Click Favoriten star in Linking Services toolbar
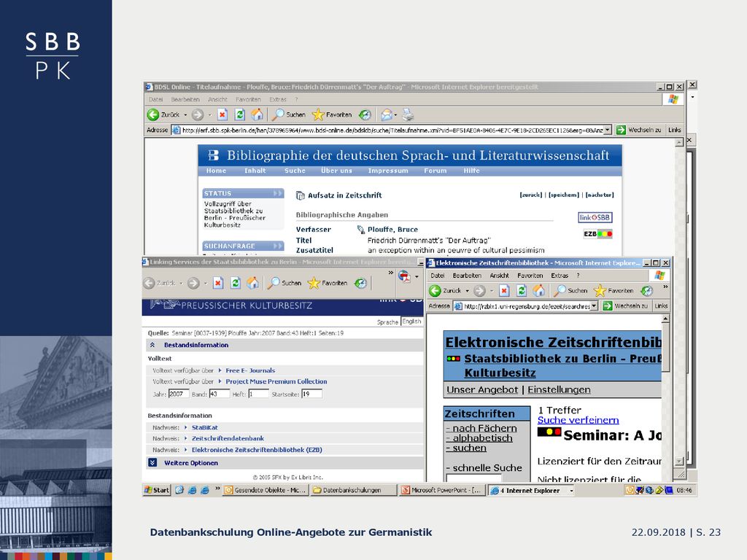Viewport: 747px width, 560px height. [328, 284]
